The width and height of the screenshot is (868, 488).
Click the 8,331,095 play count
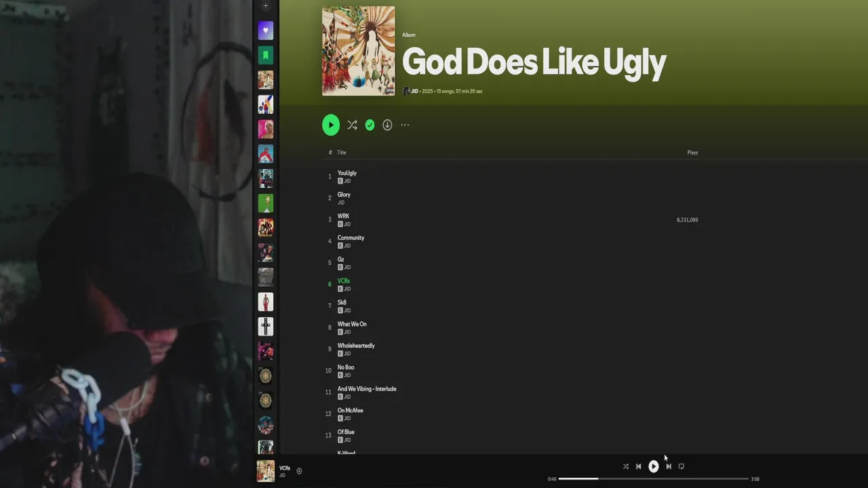coord(687,220)
